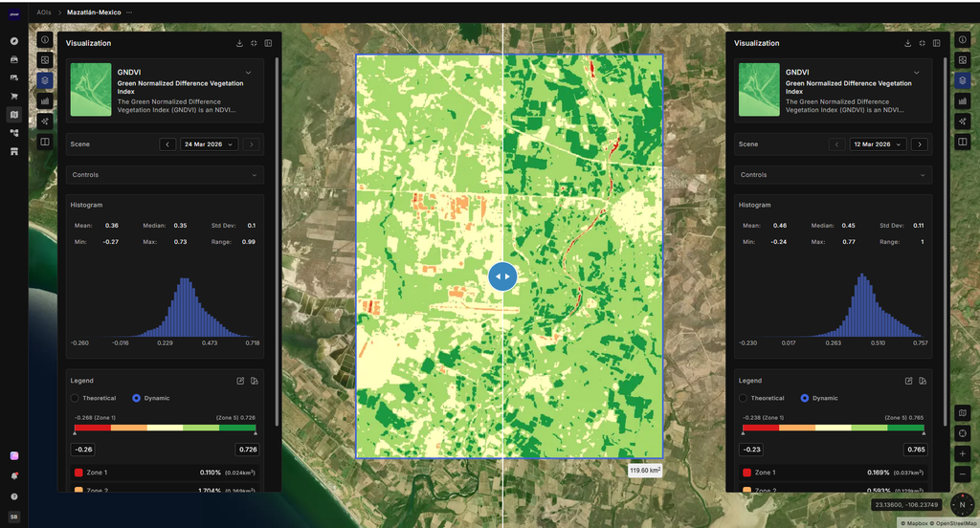
Task: Select Dynamic radio in left Legend
Action: [136, 398]
